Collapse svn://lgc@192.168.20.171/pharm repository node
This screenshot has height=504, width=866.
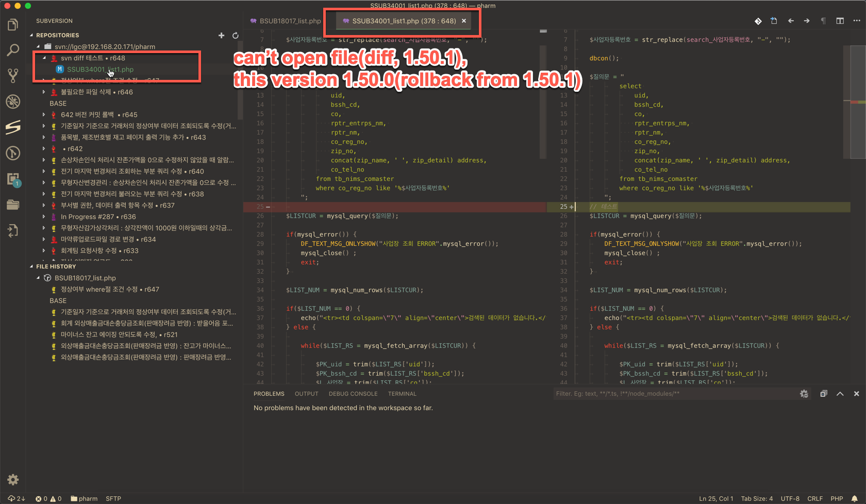(38, 46)
